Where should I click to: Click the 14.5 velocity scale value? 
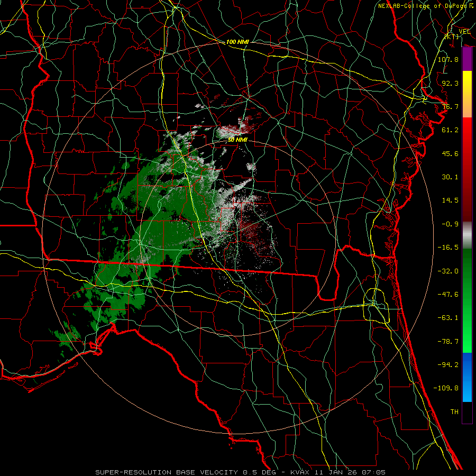[x=450, y=200]
